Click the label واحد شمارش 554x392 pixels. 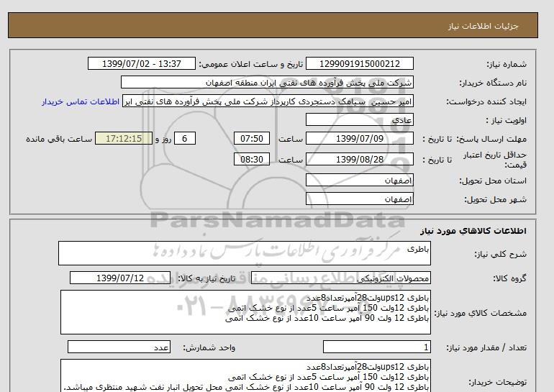[x=209, y=348]
